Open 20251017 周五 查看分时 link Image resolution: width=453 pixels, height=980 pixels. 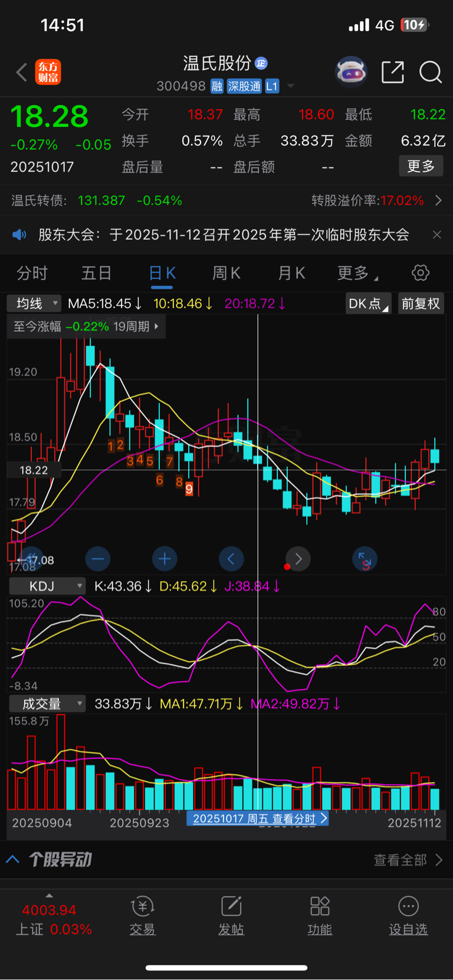click(x=257, y=819)
